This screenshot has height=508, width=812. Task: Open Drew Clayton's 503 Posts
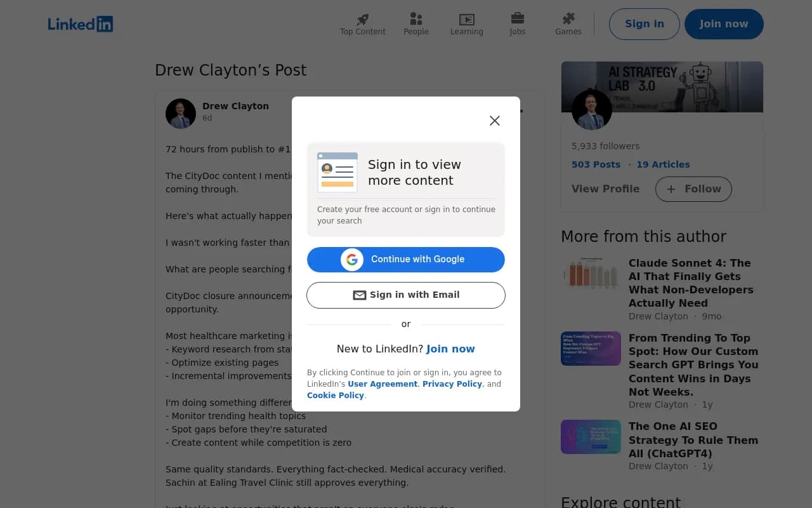[x=596, y=164]
